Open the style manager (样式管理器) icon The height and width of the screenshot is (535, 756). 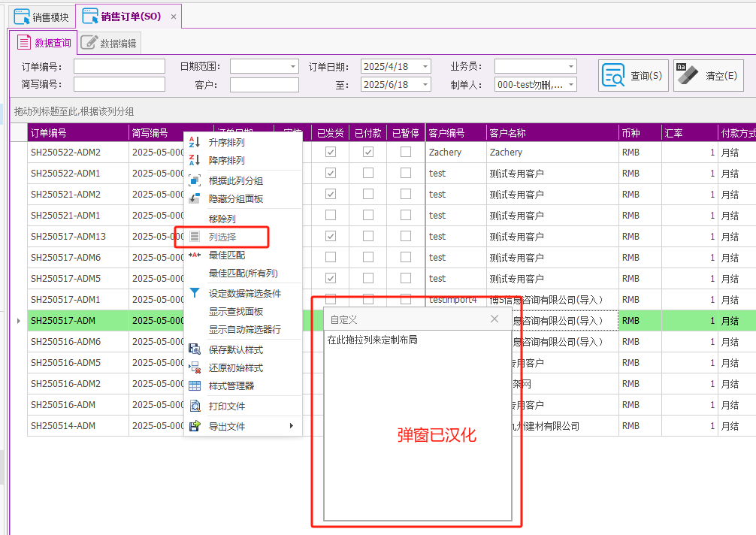point(195,386)
